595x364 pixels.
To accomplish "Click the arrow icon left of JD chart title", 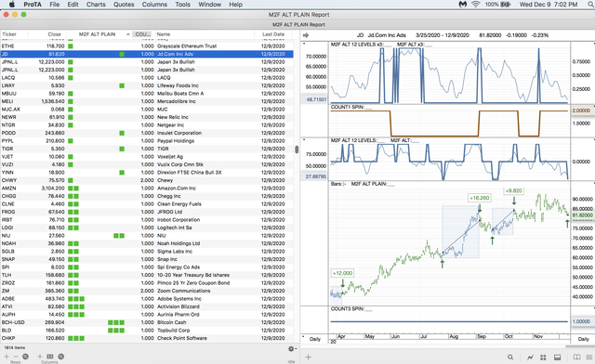I will pos(306,35).
